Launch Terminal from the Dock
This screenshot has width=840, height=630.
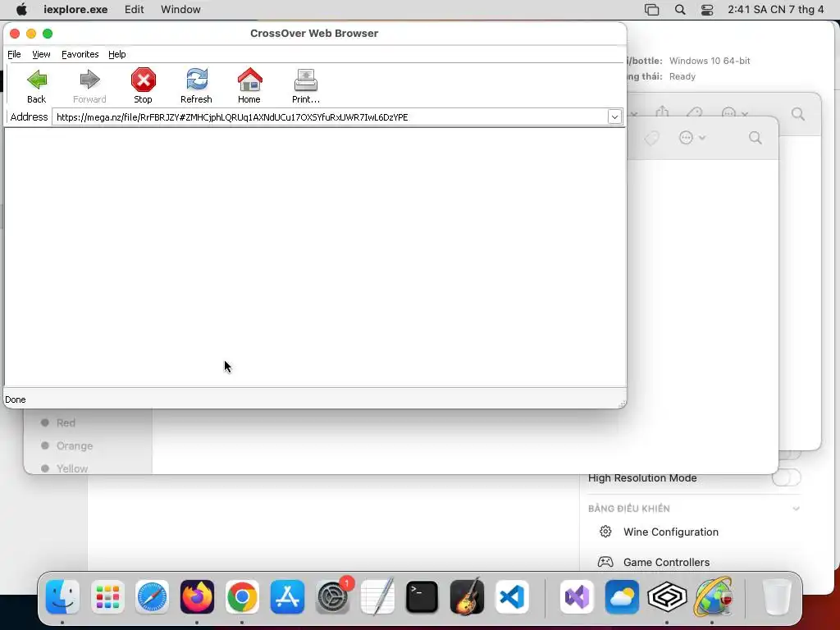point(422,596)
